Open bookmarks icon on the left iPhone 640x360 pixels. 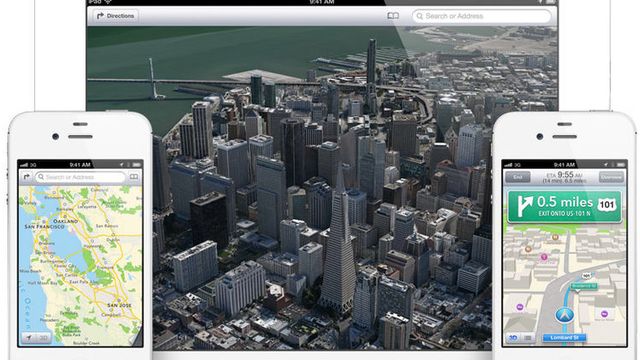(x=134, y=177)
